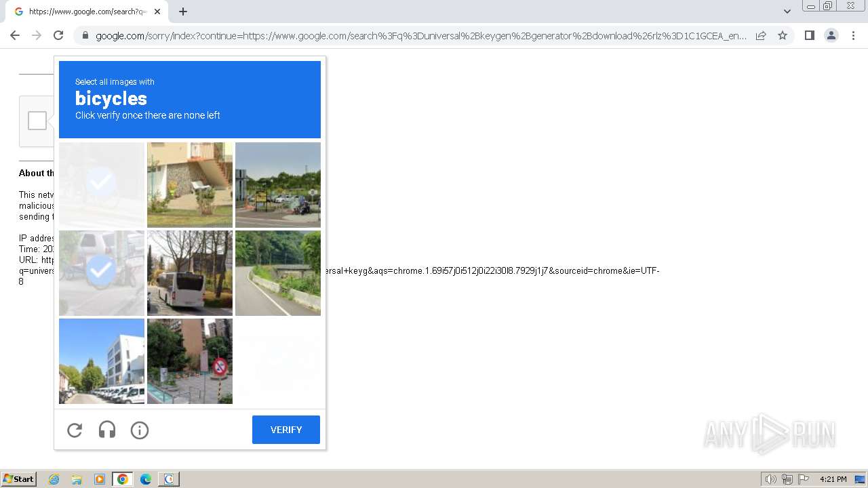The width and height of the screenshot is (868, 488).
Task: Bookmark this page with star icon
Action: (x=783, y=35)
